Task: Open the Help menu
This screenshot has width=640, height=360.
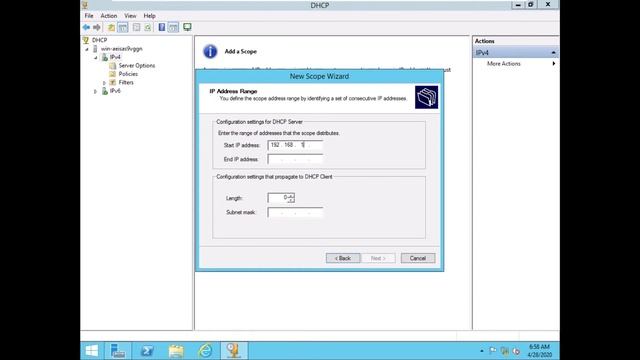Action: [x=149, y=16]
